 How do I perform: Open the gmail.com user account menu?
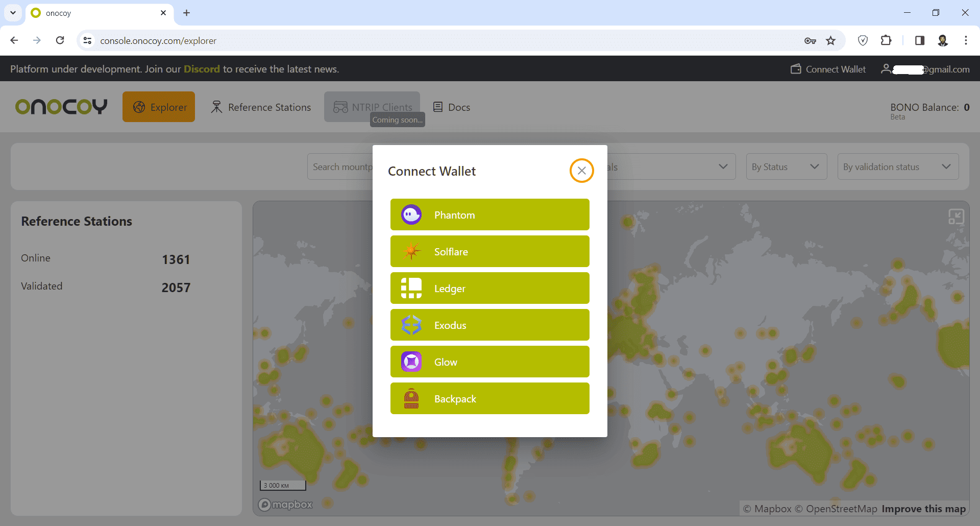click(925, 69)
